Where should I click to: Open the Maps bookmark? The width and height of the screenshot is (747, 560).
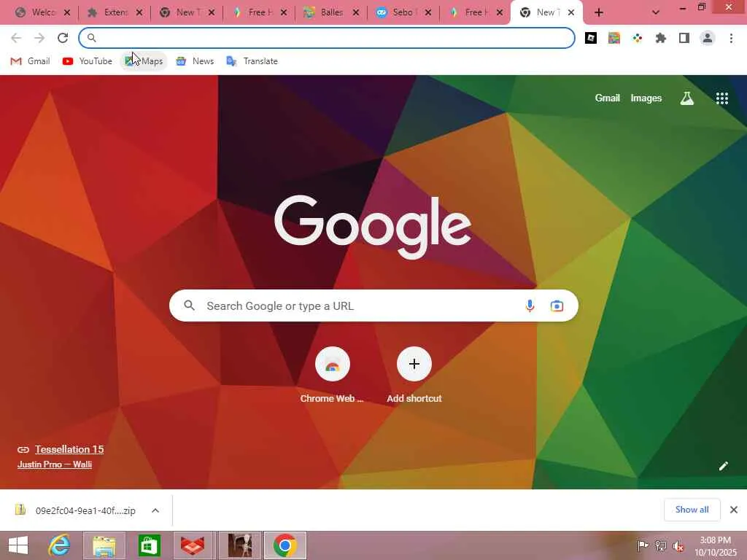point(144,61)
